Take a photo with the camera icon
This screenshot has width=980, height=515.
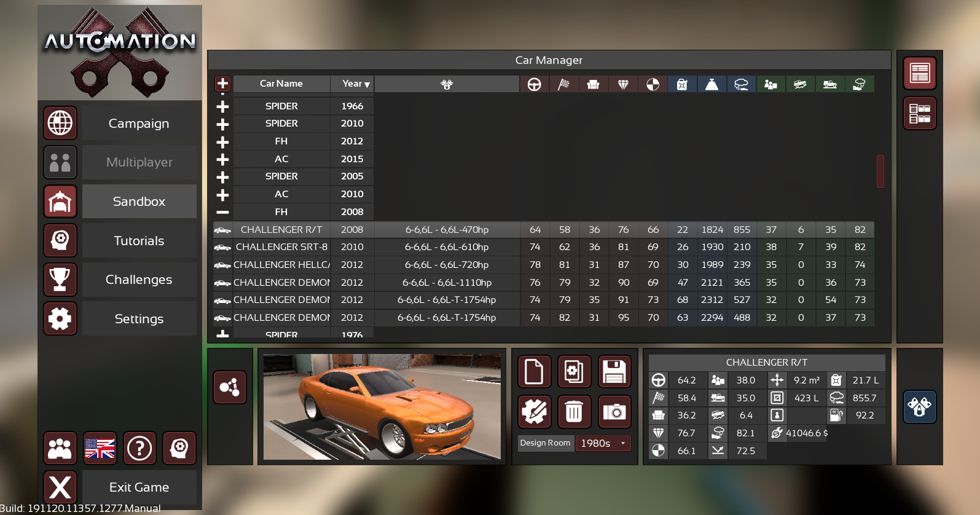[x=614, y=412]
